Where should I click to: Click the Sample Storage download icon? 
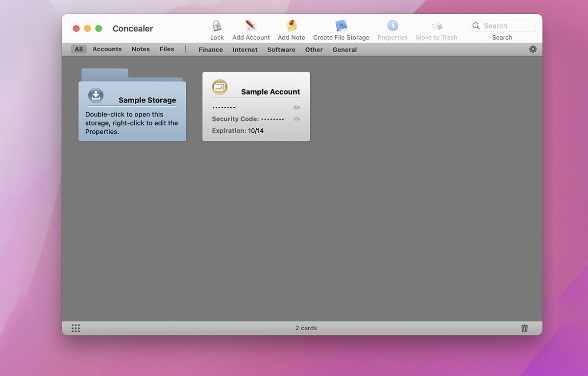(x=96, y=95)
